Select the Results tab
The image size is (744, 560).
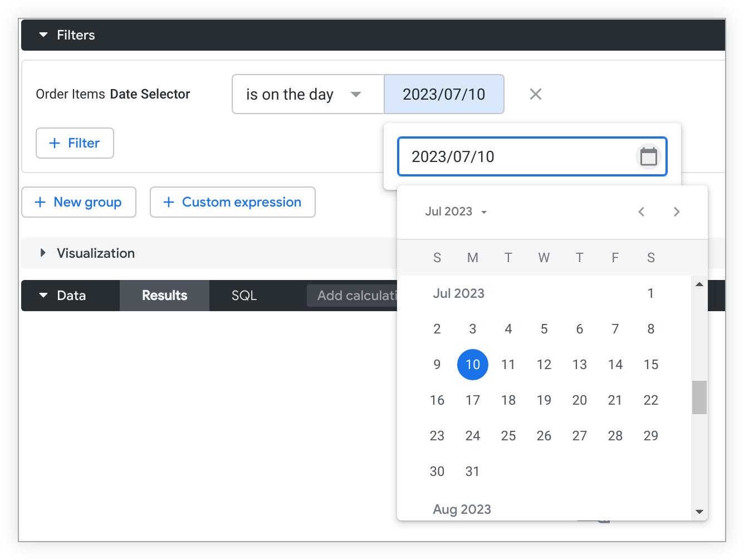point(164,296)
